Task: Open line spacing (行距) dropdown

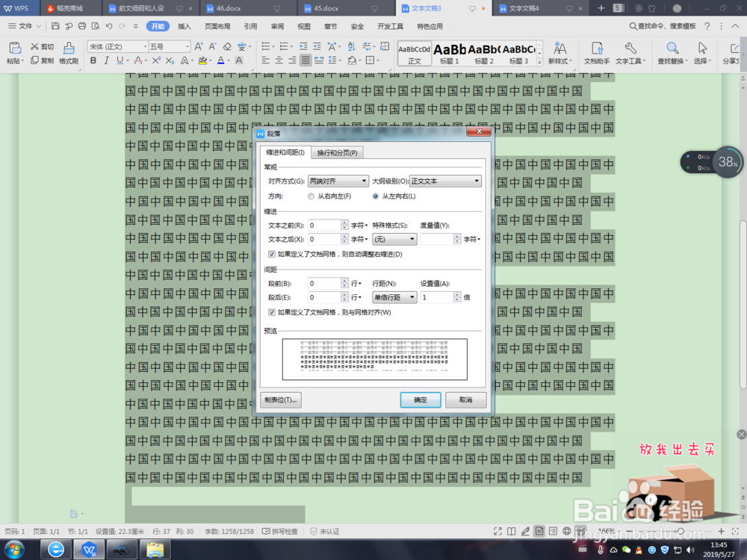Action: [395, 297]
